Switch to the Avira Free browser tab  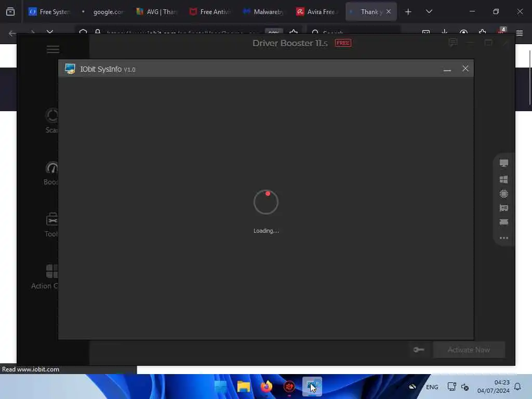(x=317, y=12)
